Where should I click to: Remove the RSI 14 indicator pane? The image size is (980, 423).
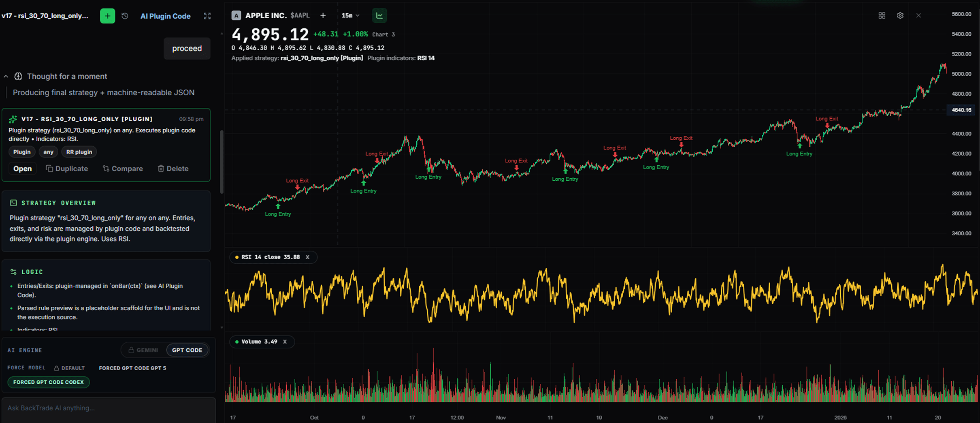307,257
